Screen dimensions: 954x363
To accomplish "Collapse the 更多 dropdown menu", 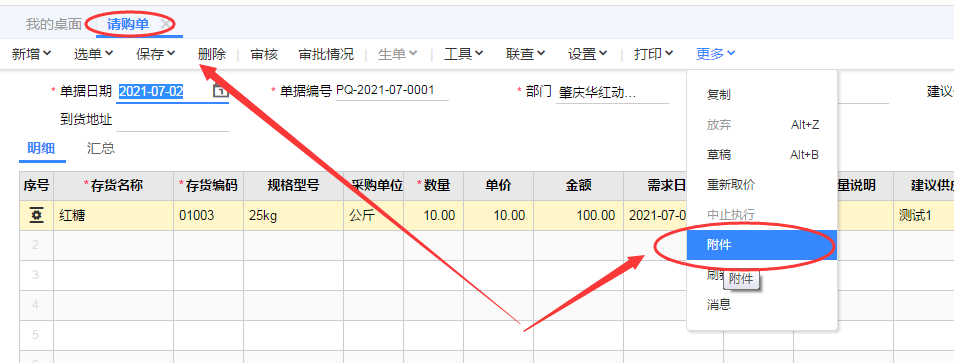I will [716, 54].
